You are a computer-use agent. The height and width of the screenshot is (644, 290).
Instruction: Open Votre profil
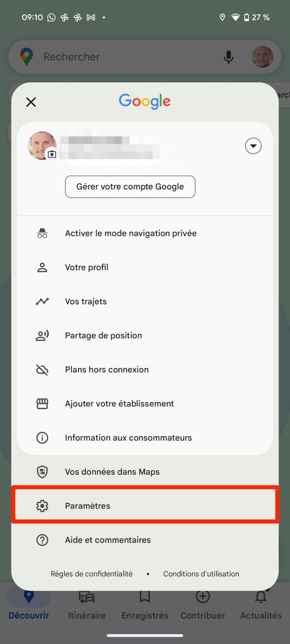click(87, 267)
